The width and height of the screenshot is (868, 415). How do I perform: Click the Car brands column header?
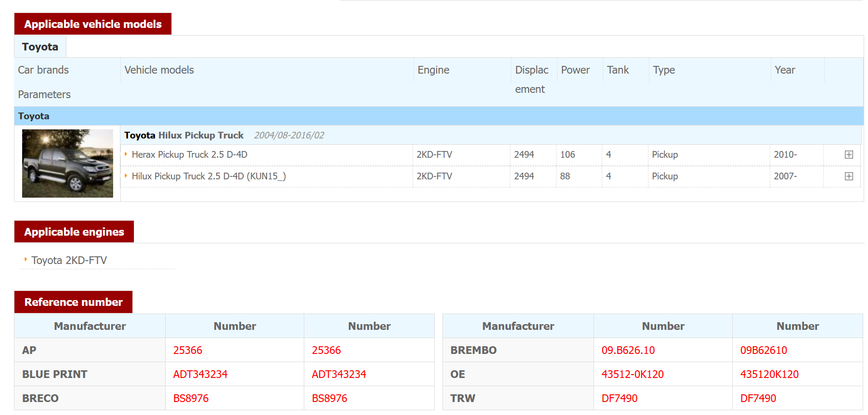pos(43,70)
